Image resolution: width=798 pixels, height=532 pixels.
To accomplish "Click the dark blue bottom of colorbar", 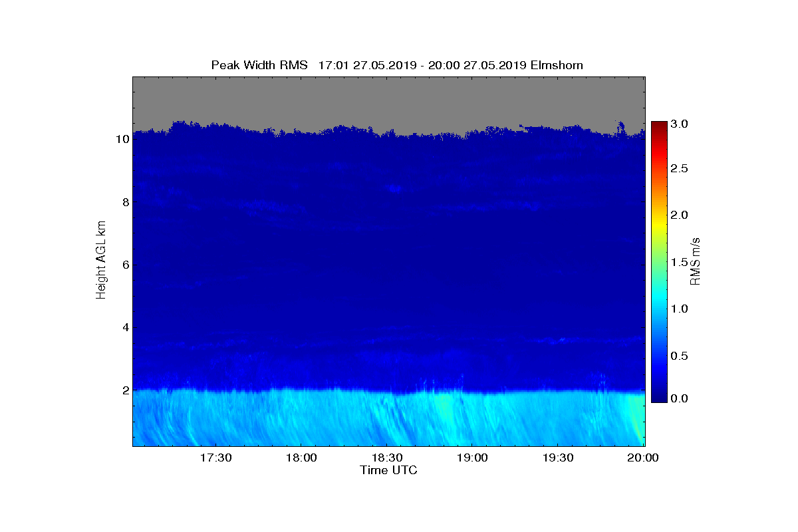I will 659,396.
